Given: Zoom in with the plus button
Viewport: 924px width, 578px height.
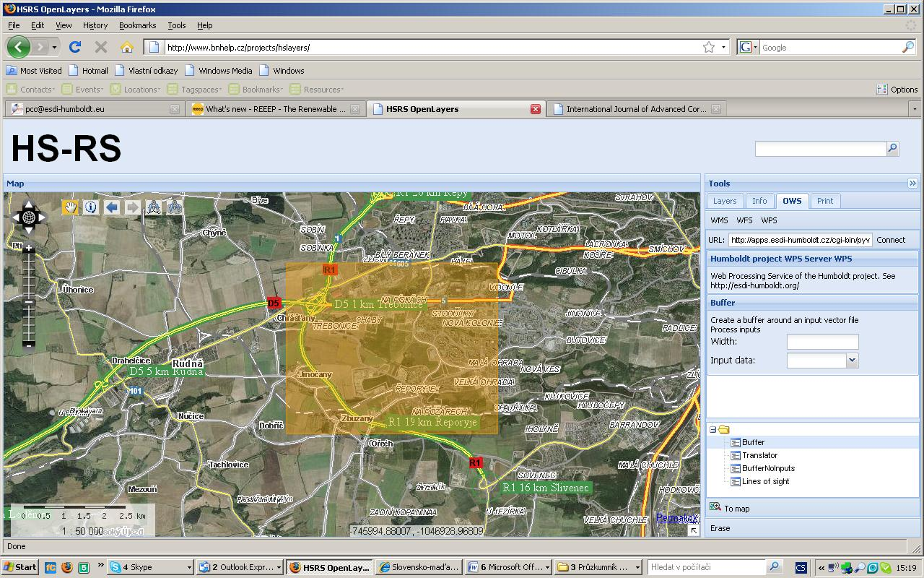Looking at the screenshot, I should (x=29, y=249).
